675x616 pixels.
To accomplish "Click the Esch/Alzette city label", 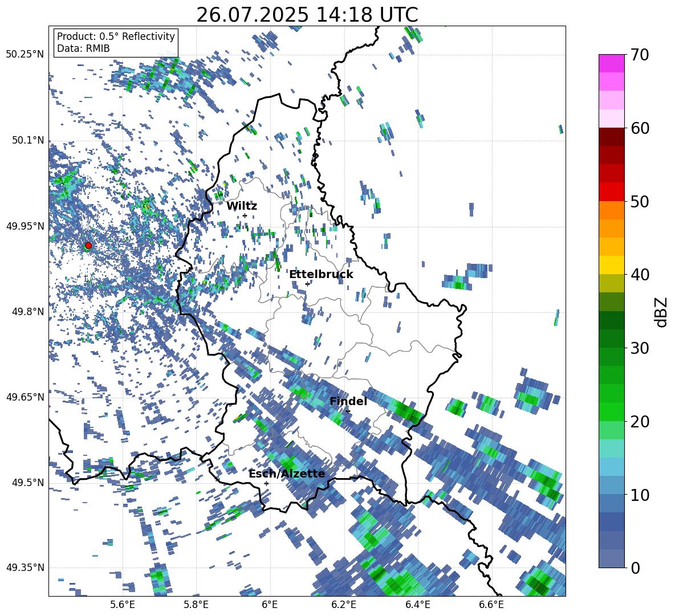I will 287,474.
